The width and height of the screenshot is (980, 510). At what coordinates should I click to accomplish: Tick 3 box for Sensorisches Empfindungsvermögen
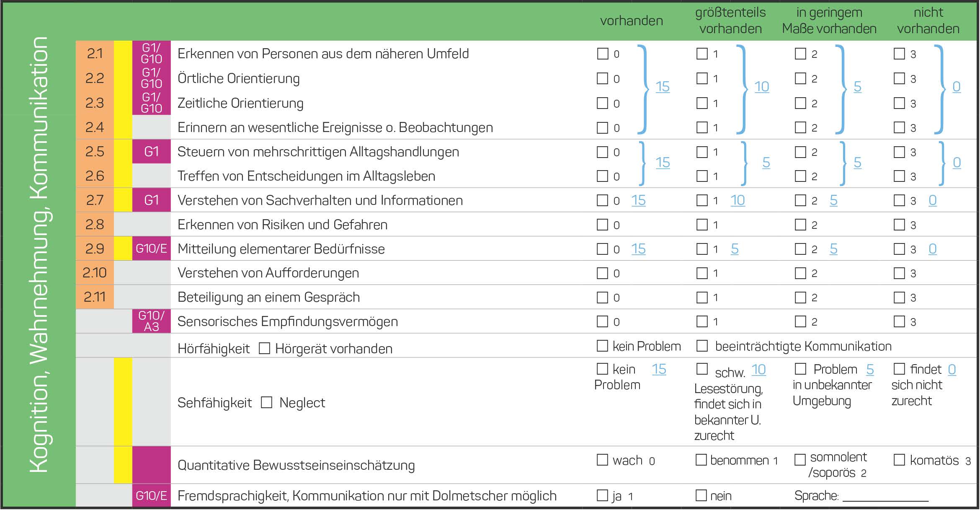pyautogui.click(x=899, y=321)
